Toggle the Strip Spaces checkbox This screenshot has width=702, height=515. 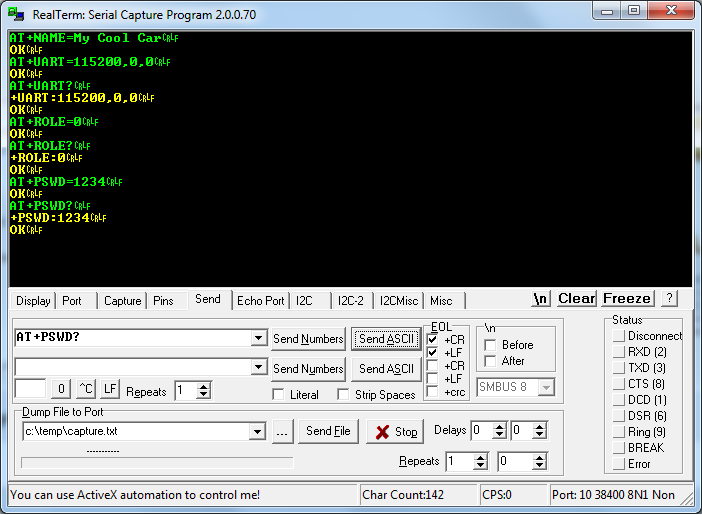point(344,394)
